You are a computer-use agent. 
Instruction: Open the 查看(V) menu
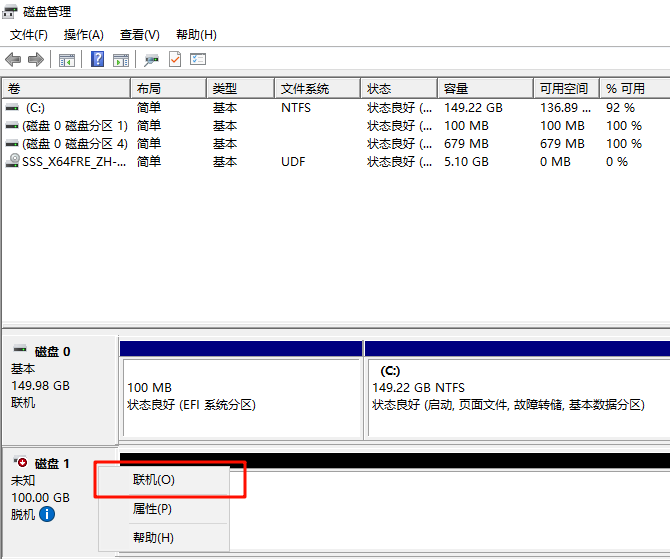point(139,35)
